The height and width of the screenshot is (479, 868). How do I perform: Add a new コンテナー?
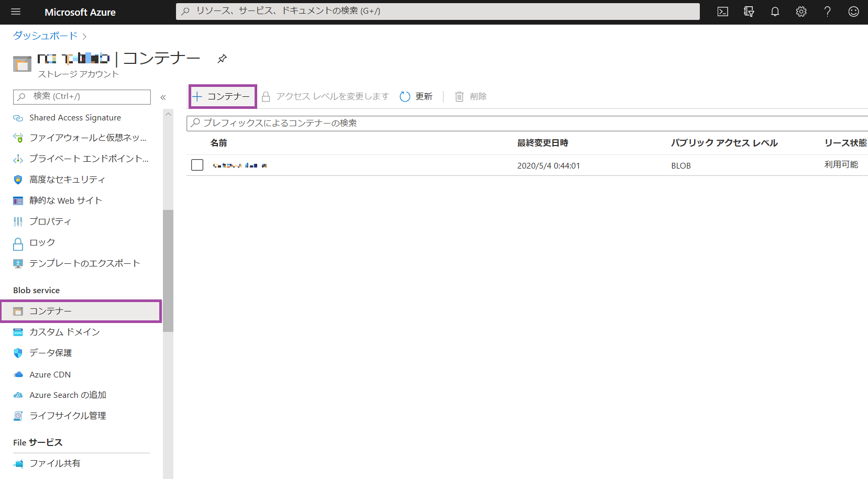point(222,96)
